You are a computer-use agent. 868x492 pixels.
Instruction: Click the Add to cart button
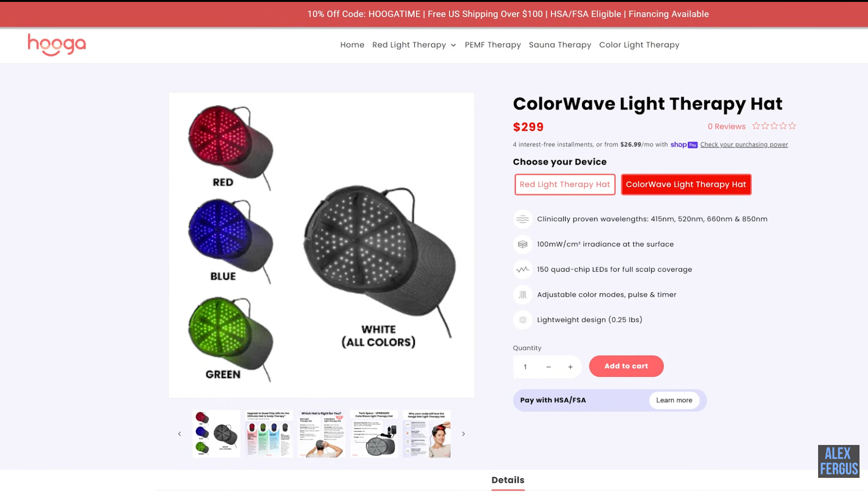pyautogui.click(x=626, y=366)
